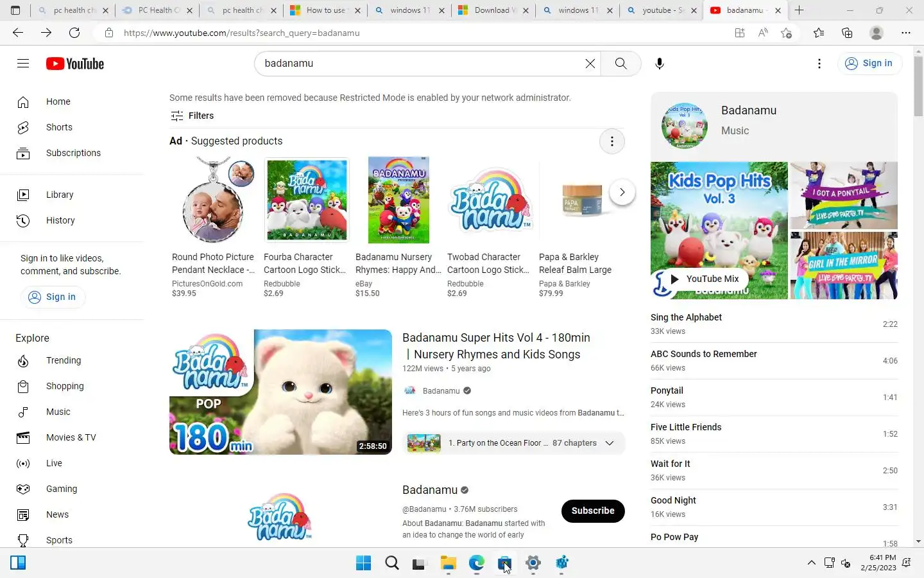Play ABC Sounds to Remember track
924x578 pixels.
[774, 361]
